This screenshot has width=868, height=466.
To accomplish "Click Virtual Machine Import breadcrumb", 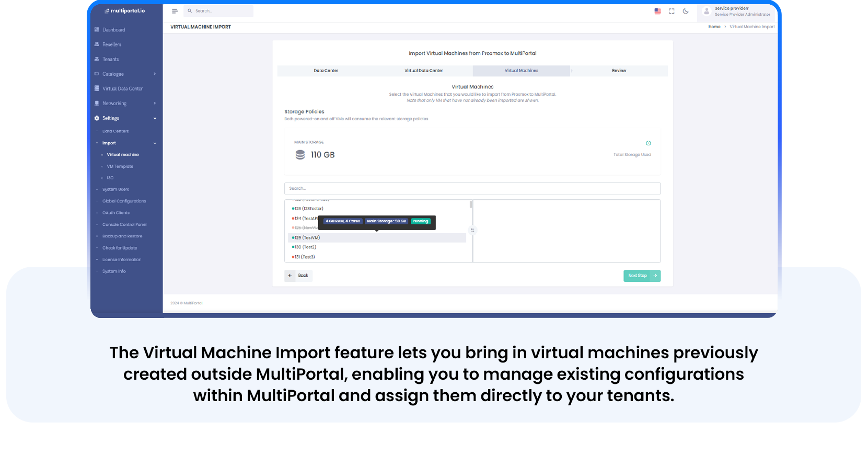I will pyautogui.click(x=752, y=27).
